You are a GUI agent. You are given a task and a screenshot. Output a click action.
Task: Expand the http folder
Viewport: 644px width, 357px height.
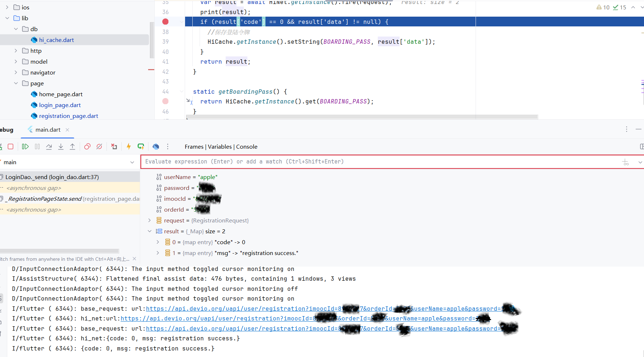(16, 51)
